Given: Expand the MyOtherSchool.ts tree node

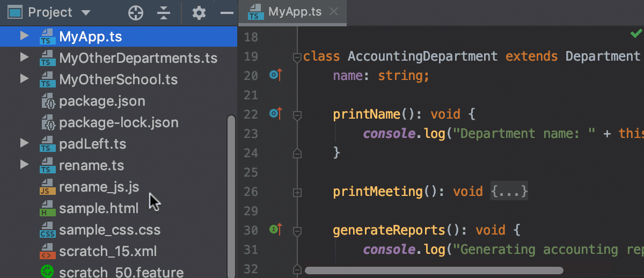Looking at the screenshot, I should tap(24, 79).
